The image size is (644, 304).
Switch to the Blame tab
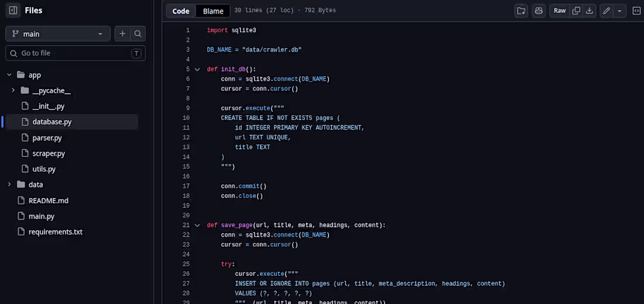[x=213, y=11]
